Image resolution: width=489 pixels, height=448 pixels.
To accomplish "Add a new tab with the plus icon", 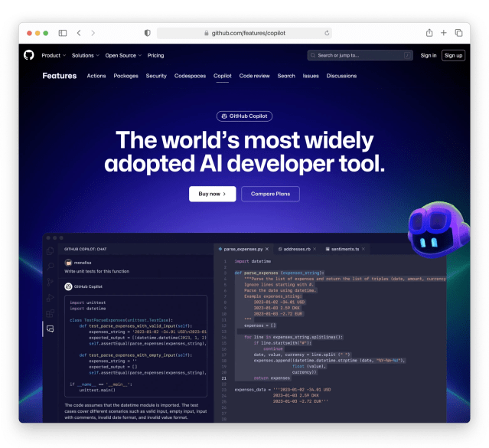I will pyautogui.click(x=444, y=33).
